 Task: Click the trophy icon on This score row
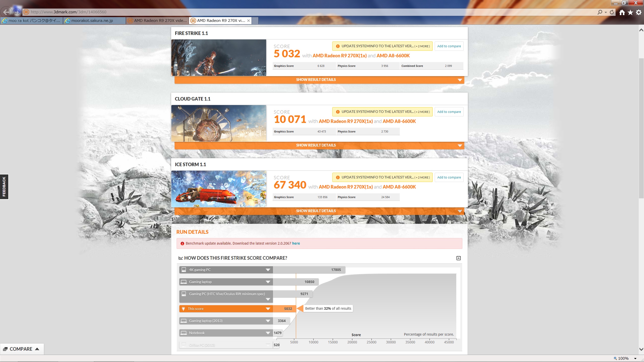(183, 309)
